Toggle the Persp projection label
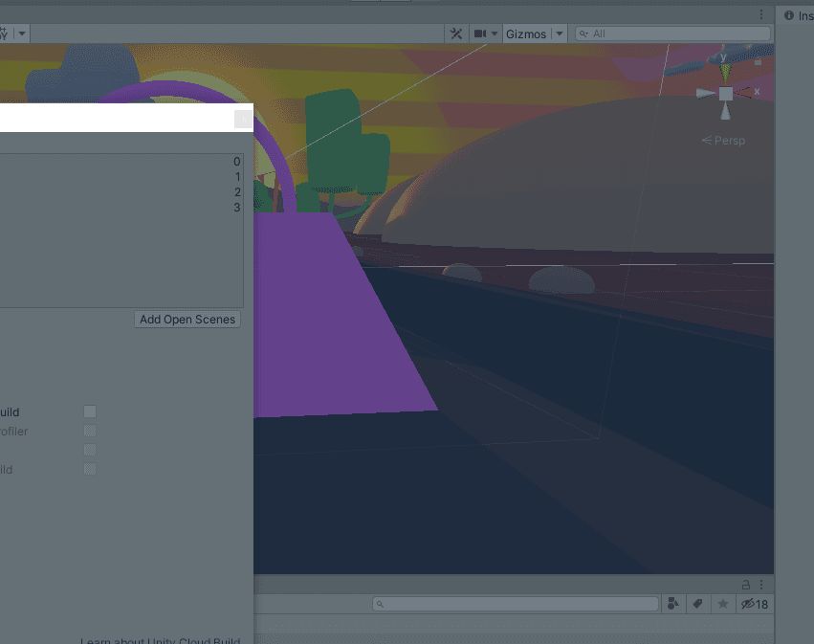The height and width of the screenshot is (644, 814). coord(724,141)
